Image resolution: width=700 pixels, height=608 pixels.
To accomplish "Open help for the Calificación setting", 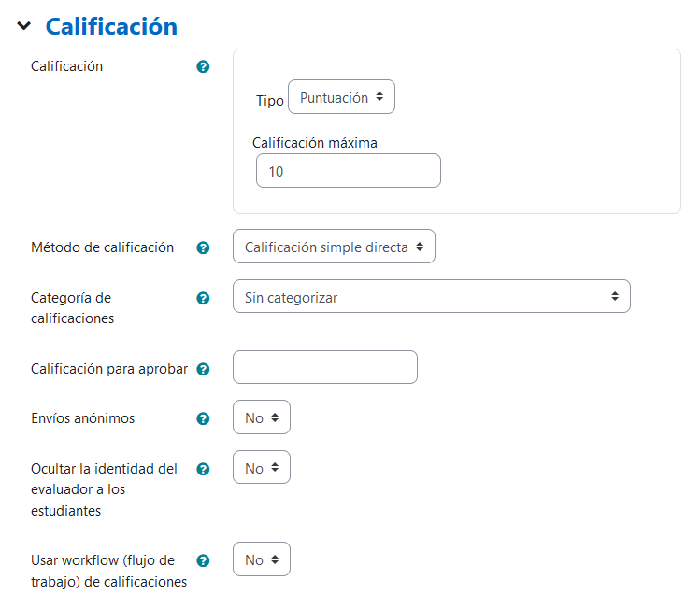I will (203, 66).
